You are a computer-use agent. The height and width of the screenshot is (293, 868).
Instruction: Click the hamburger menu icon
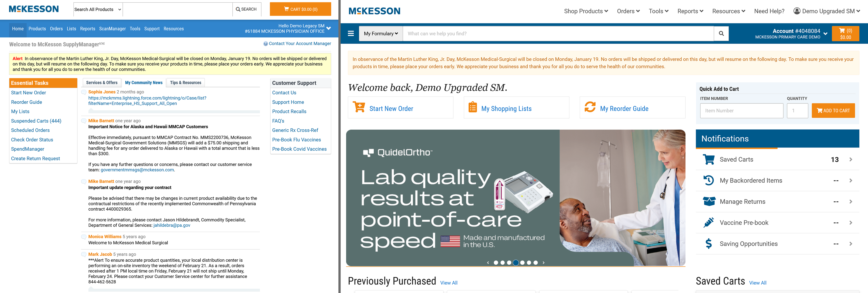[350, 34]
